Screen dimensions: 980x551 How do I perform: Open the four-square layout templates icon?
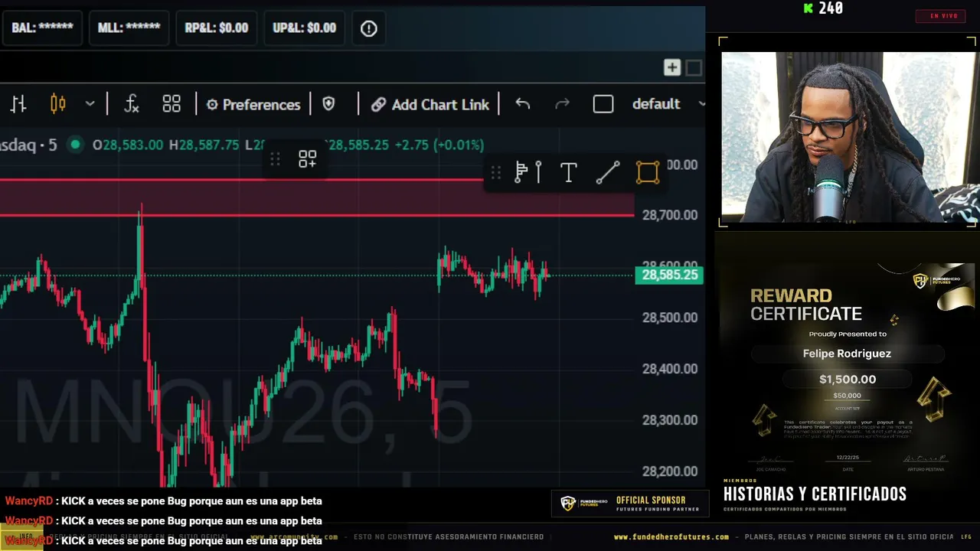click(x=171, y=104)
